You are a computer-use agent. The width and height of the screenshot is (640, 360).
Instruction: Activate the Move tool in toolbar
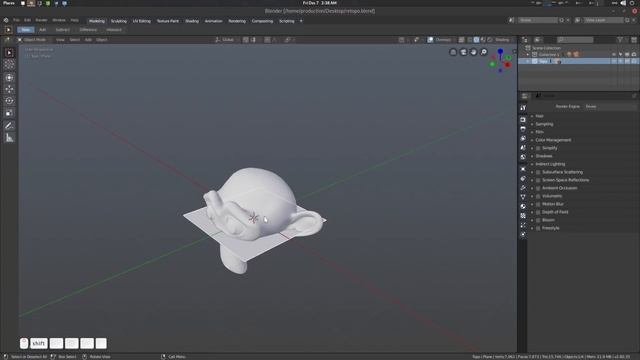coord(9,89)
